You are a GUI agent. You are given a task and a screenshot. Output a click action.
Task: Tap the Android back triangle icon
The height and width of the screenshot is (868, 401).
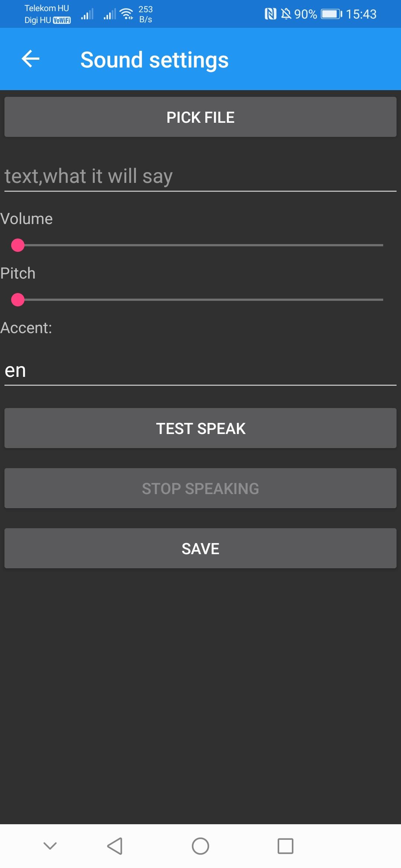tap(115, 846)
